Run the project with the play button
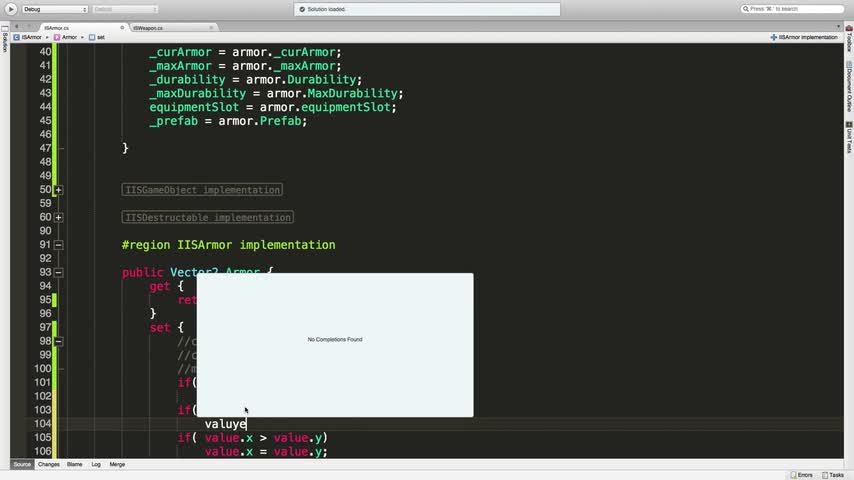The image size is (854, 480). click(x=10, y=9)
